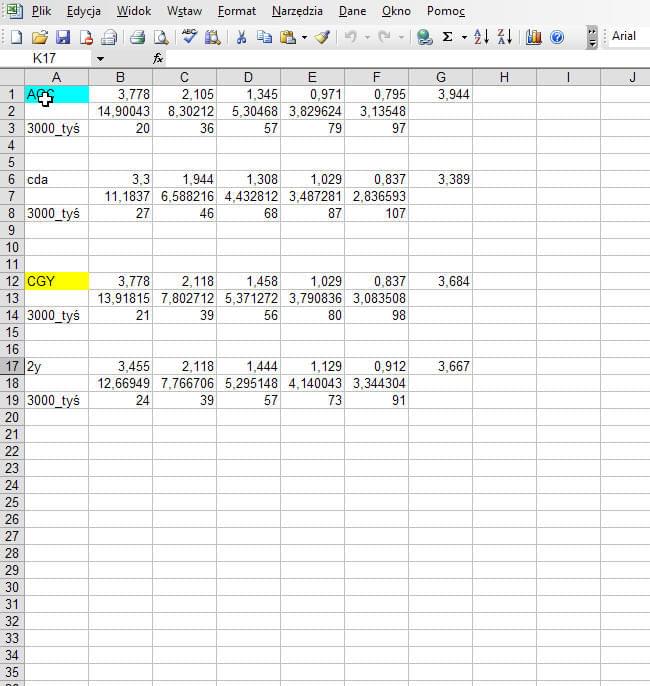Open the Plik menu
The height and width of the screenshot is (686, 650).
coord(42,11)
